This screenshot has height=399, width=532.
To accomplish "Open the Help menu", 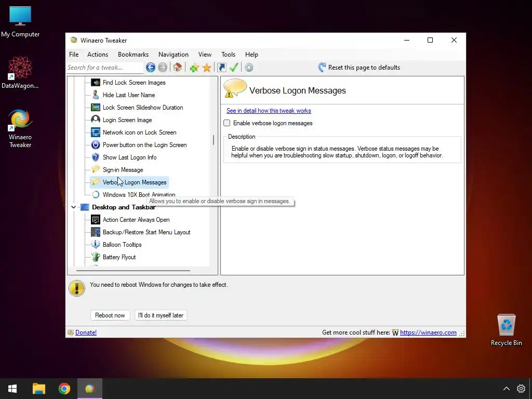I will click(251, 54).
